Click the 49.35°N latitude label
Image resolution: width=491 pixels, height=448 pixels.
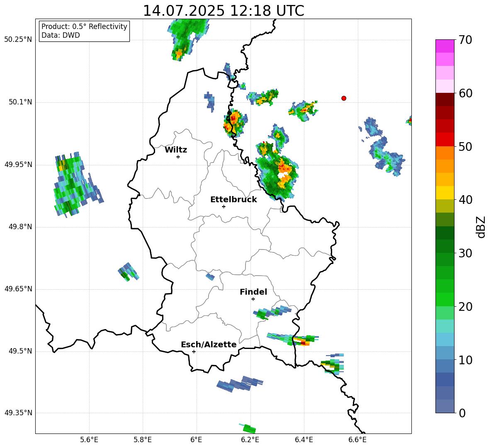tap(18, 413)
